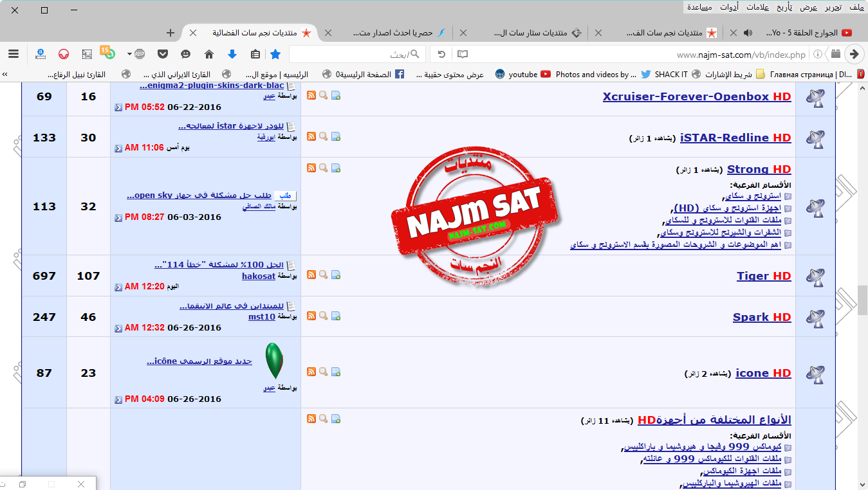Image resolution: width=868 pixels, height=490 pixels.
Task: Toggle the bookmark star for this page
Action: 275,54
